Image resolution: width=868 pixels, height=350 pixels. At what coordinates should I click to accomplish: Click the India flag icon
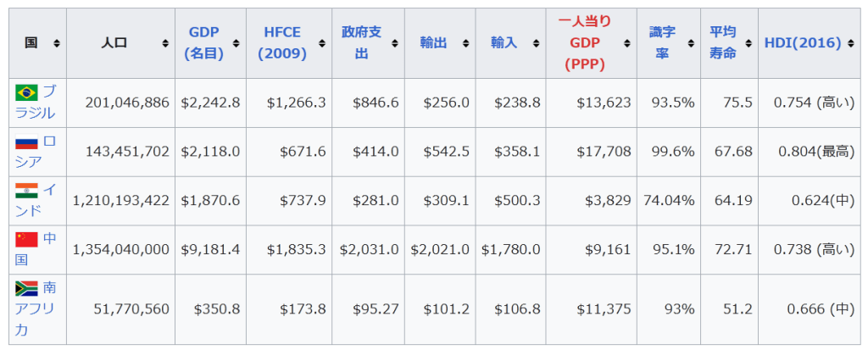(x=26, y=191)
